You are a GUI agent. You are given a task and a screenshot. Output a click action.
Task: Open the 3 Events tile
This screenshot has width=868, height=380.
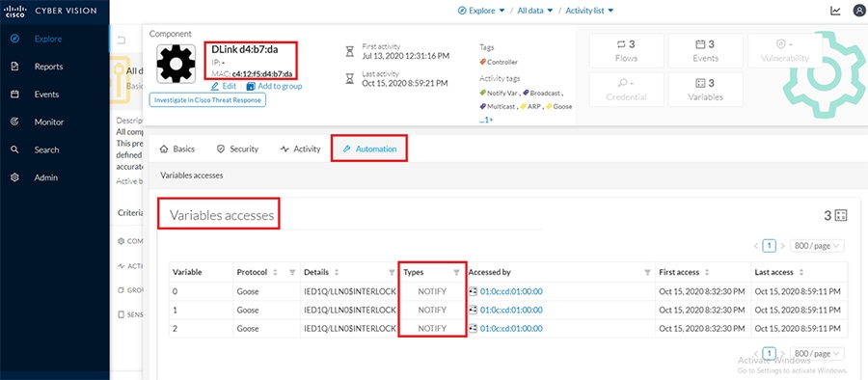(705, 50)
